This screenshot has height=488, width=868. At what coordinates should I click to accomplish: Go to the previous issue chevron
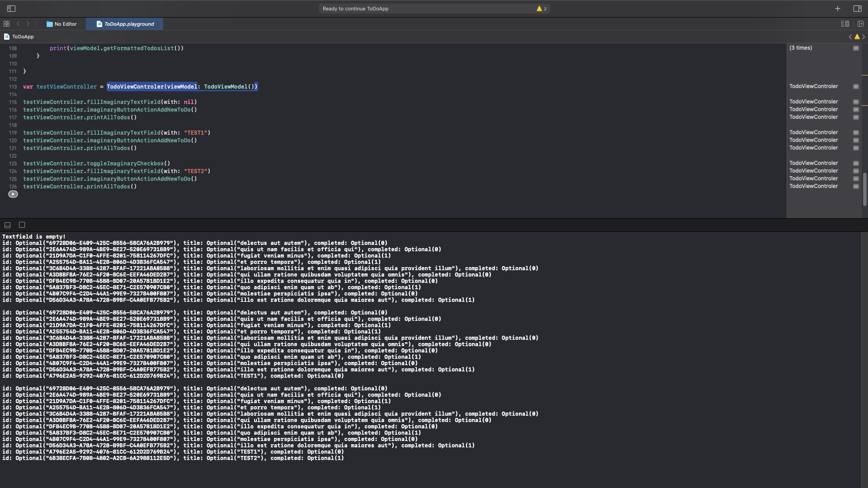(850, 37)
